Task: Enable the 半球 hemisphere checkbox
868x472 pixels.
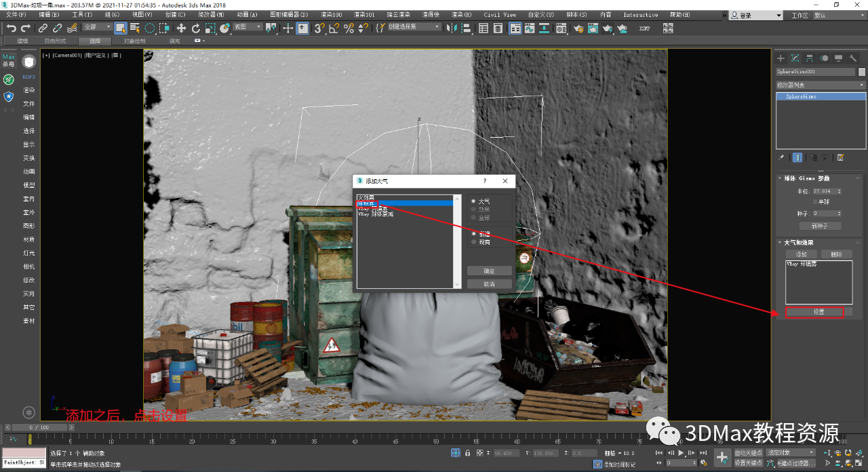Action: click(x=815, y=202)
